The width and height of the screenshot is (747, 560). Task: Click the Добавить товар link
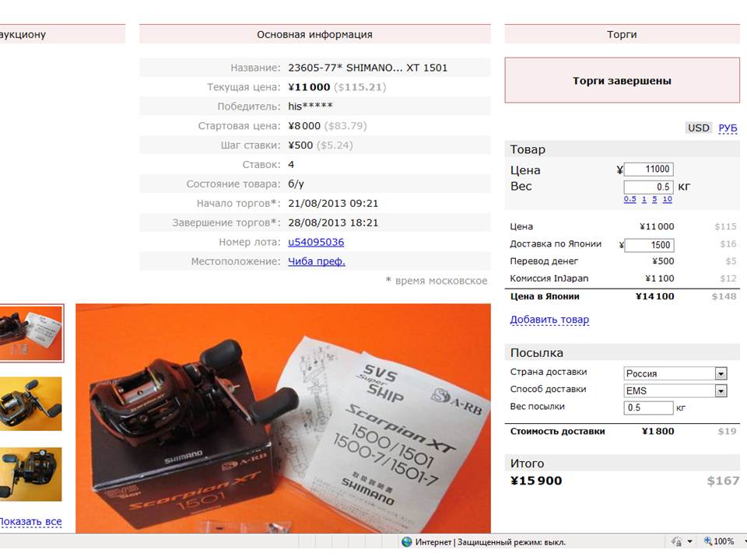(549, 320)
